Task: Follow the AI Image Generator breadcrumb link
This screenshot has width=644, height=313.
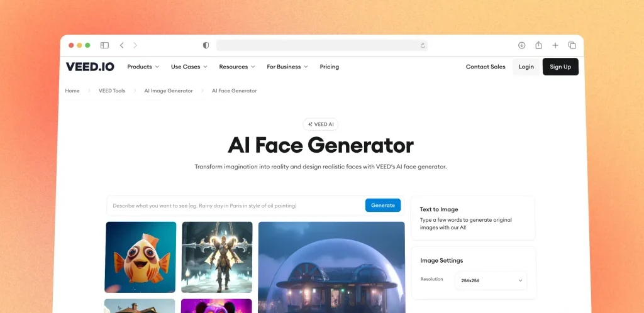Action: pyautogui.click(x=169, y=91)
